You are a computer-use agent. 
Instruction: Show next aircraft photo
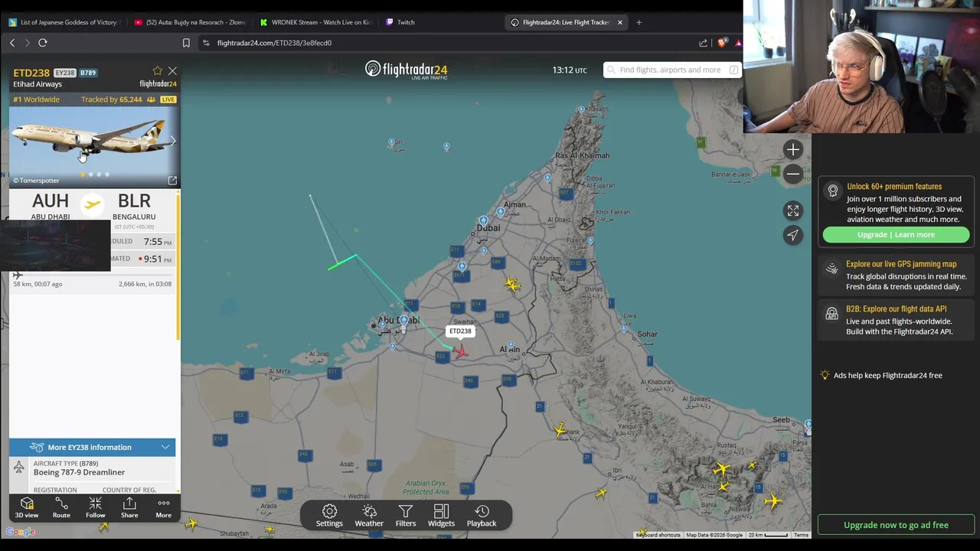[x=173, y=141]
